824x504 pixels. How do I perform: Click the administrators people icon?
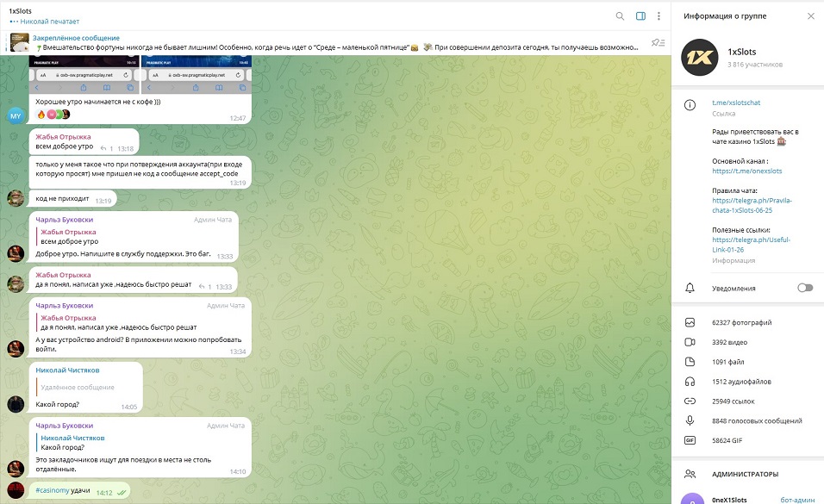click(x=690, y=474)
